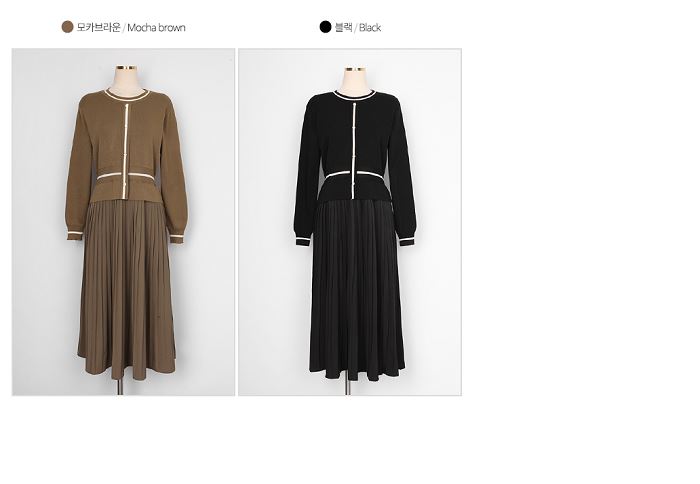Image resolution: width=700 pixels, height=484 pixels.
Task: Click the mannequin stand pole under the black skirt
Action: (x=348, y=388)
